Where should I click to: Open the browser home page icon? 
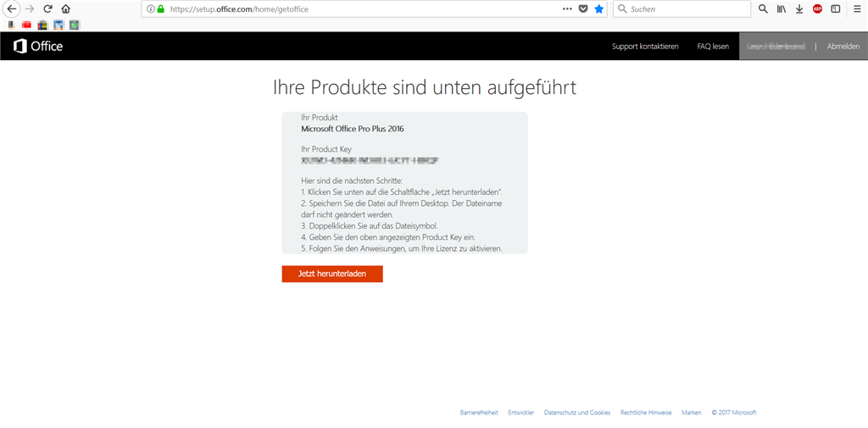pos(66,8)
